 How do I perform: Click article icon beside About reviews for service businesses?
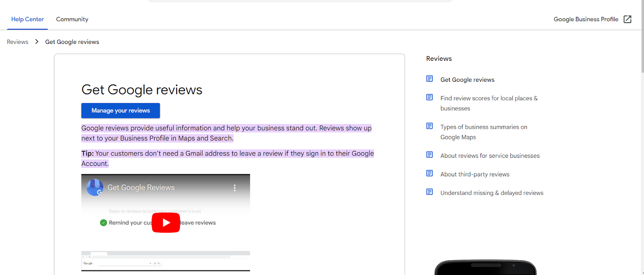click(429, 155)
